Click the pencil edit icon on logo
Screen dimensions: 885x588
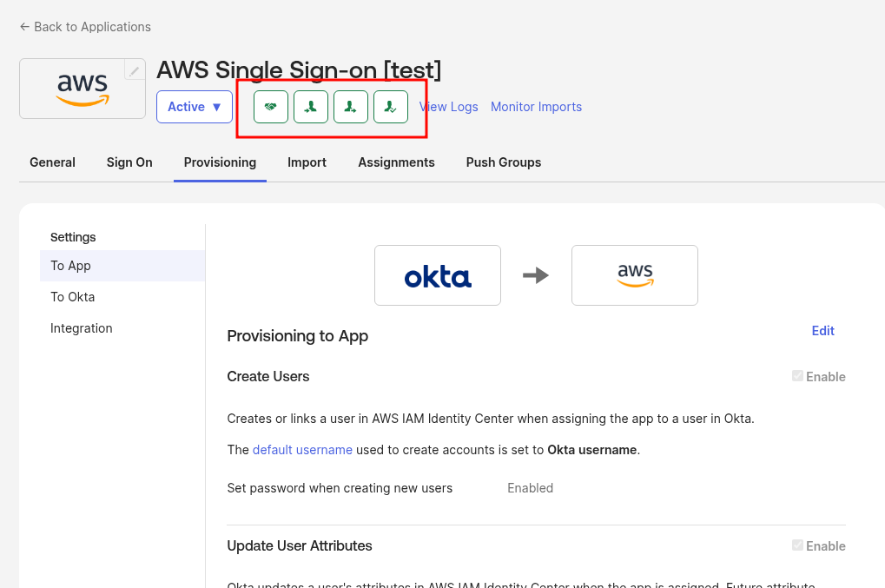[x=135, y=70]
